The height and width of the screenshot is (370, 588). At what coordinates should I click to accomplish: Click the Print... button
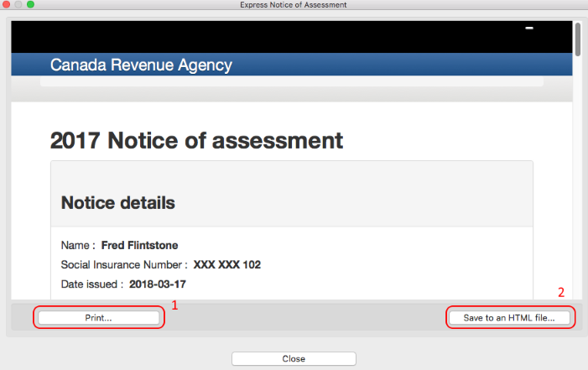99,318
